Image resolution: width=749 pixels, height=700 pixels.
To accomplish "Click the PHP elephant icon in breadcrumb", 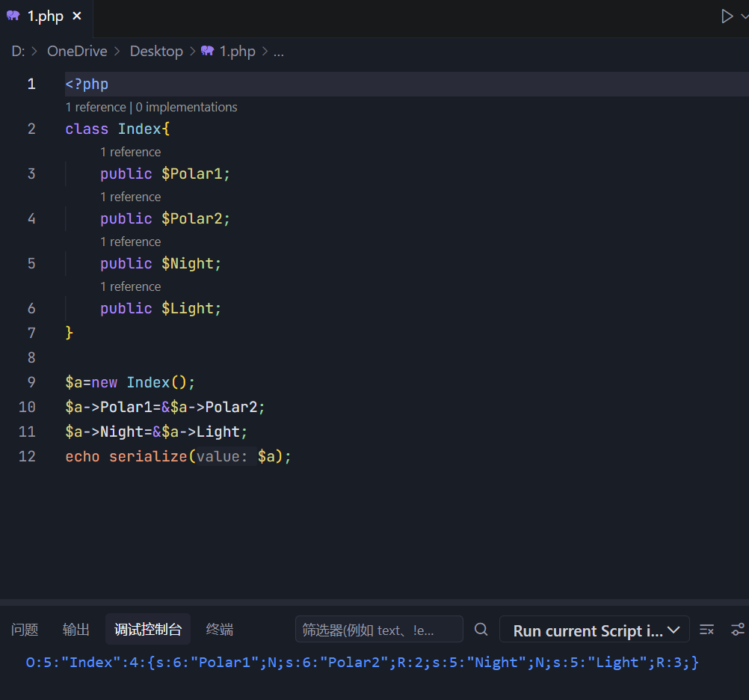I will 208,51.
